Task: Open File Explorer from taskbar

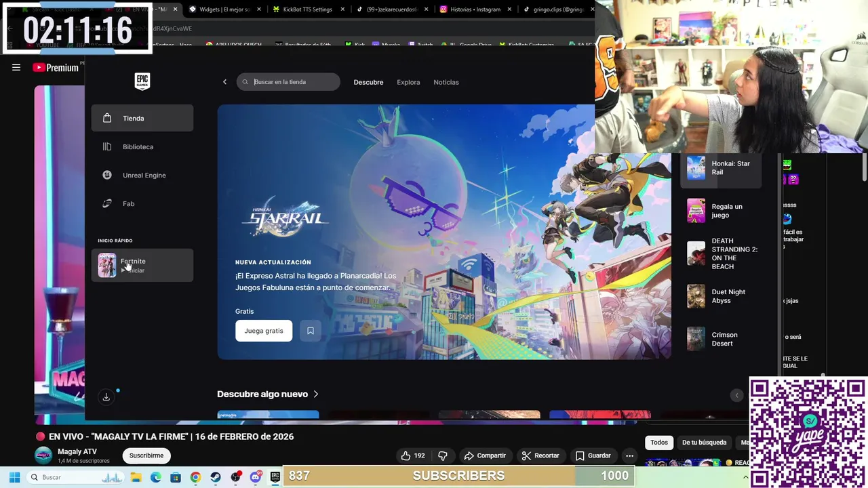Action: click(136, 477)
